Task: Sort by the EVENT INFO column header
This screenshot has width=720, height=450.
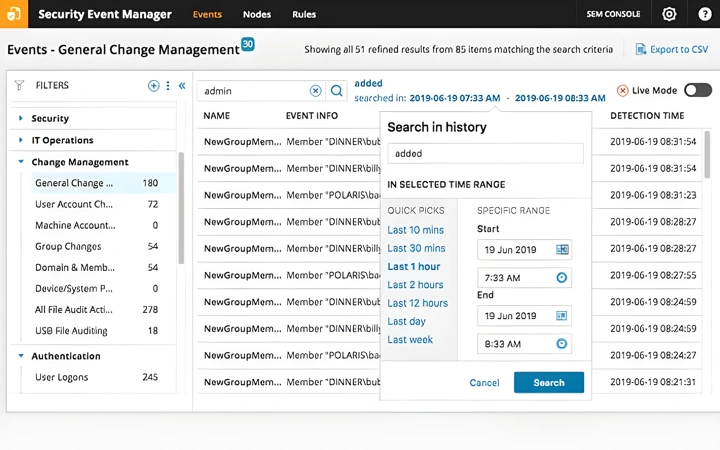Action: click(x=311, y=116)
